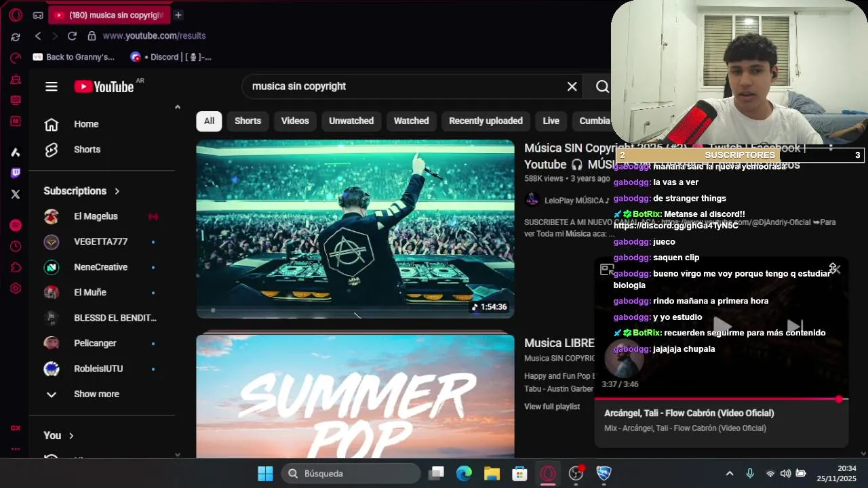
Task: Expand the You section chevron
Action: click(x=71, y=436)
